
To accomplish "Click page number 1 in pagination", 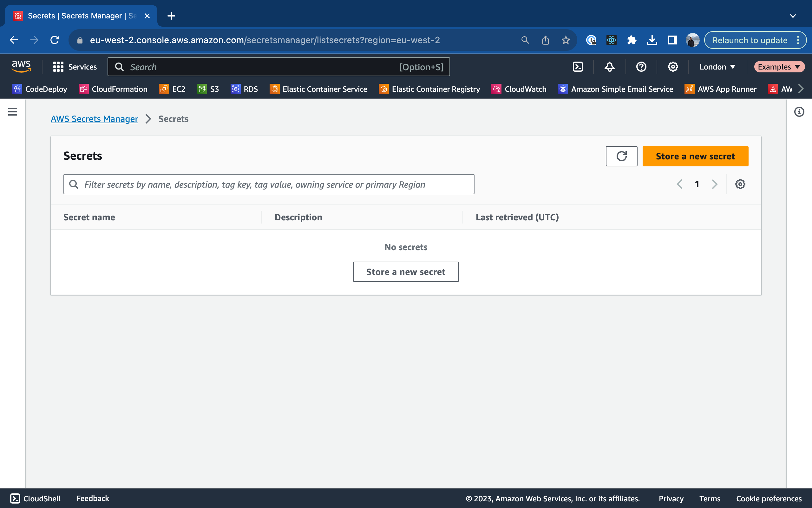I will click(x=697, y=184).
